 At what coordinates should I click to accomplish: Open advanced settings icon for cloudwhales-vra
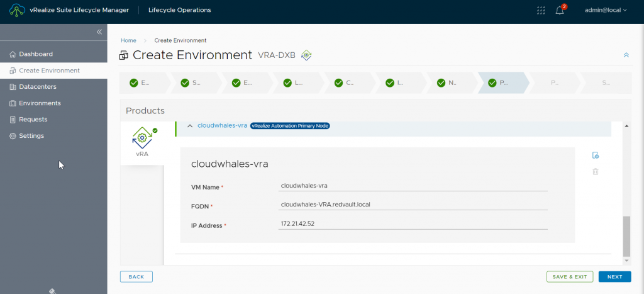596,155
